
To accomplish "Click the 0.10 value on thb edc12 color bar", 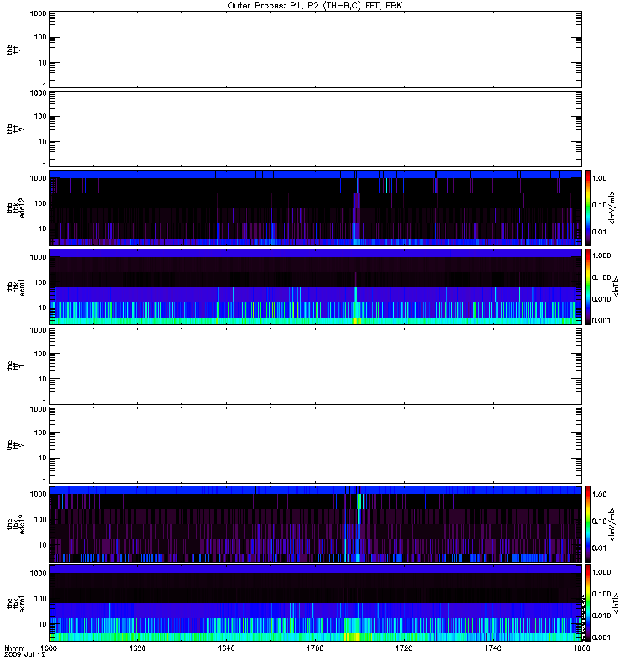I will (x=599, y=205).
